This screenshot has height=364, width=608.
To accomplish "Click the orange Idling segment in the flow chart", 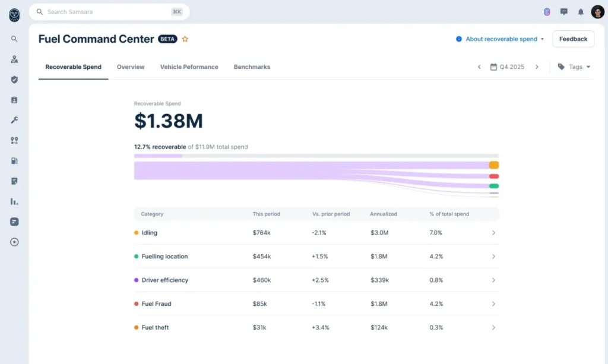I will point(493,165).
